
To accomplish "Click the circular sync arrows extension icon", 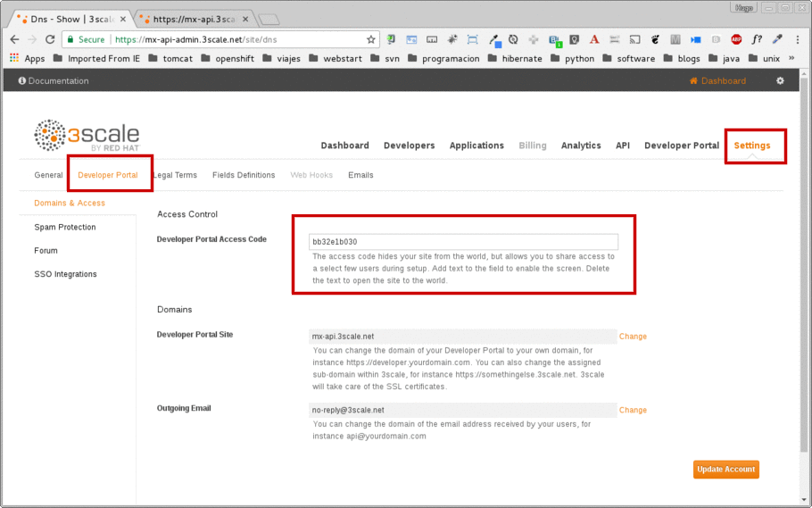I will pyautogui.click(x=513, y=39).
